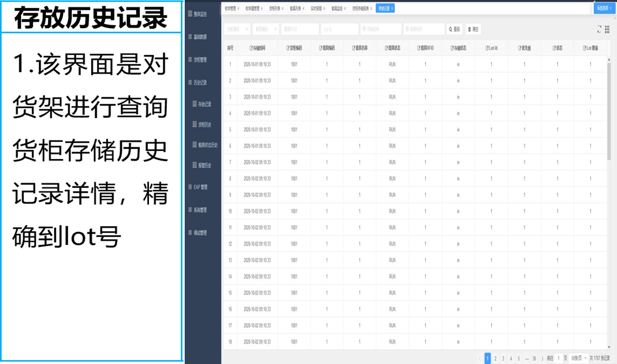Click the refresh icon above the table

(x=599, y=29)
